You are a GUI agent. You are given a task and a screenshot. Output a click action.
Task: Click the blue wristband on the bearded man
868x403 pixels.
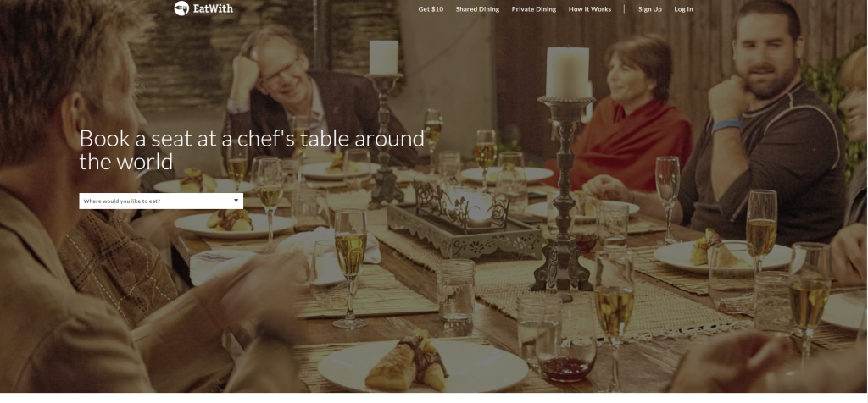[x=726, y=126]
